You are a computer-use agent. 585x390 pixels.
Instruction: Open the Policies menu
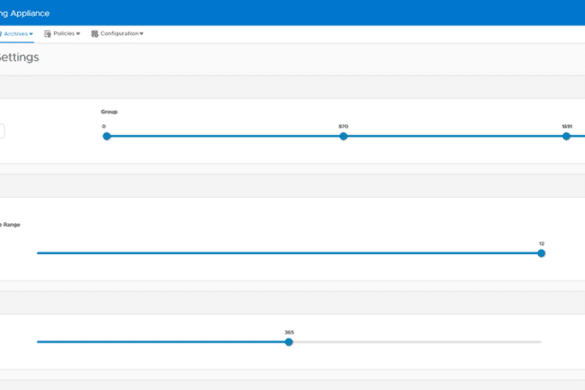pos(62,34)
